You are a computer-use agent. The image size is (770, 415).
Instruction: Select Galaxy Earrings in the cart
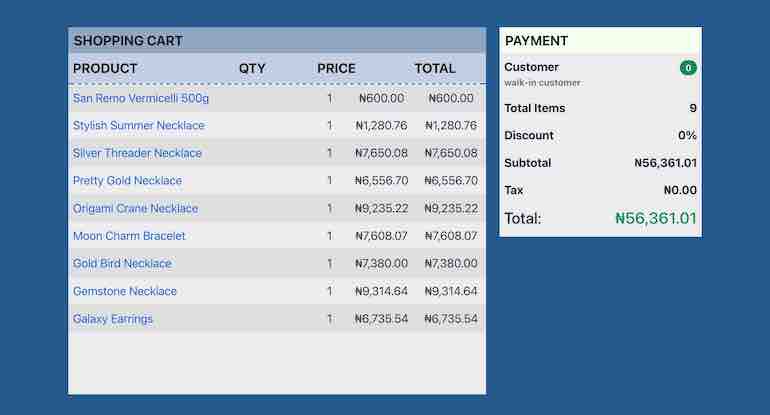113,319
